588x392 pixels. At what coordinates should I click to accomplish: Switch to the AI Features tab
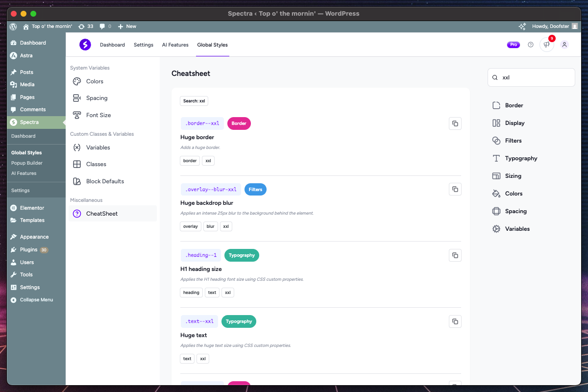175,45
